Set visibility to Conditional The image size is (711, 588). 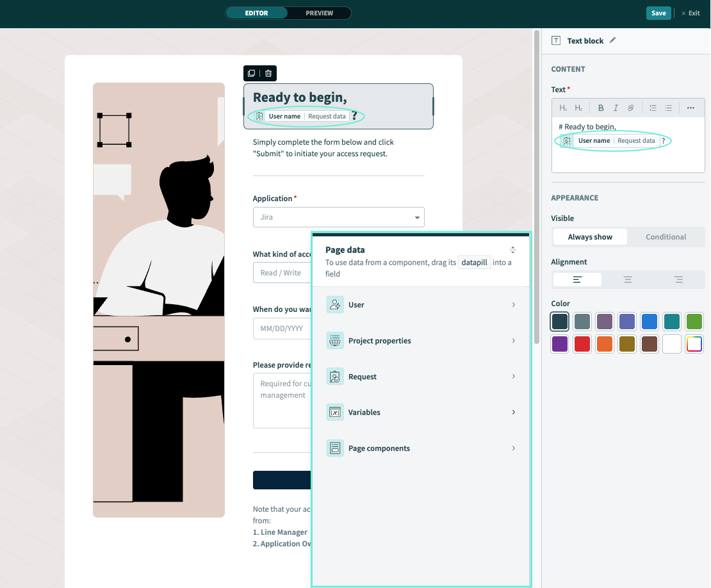tap(666, 237)
